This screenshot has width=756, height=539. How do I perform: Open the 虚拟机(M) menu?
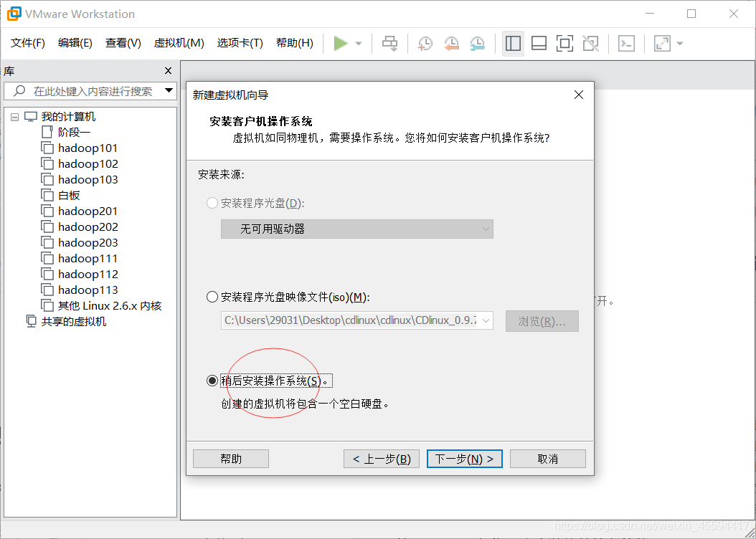pos(179,43)
